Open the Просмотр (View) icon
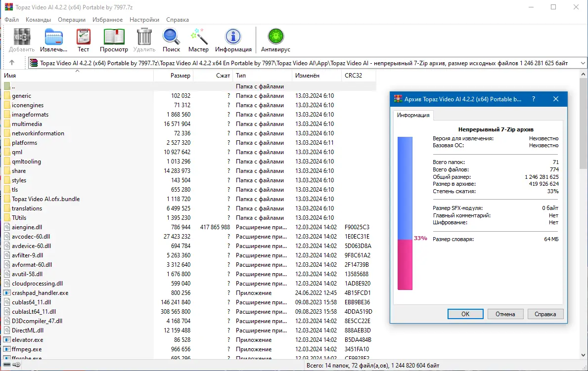This screenshot has height=371, width=588. pyautogui.click(x=114, y=37)
